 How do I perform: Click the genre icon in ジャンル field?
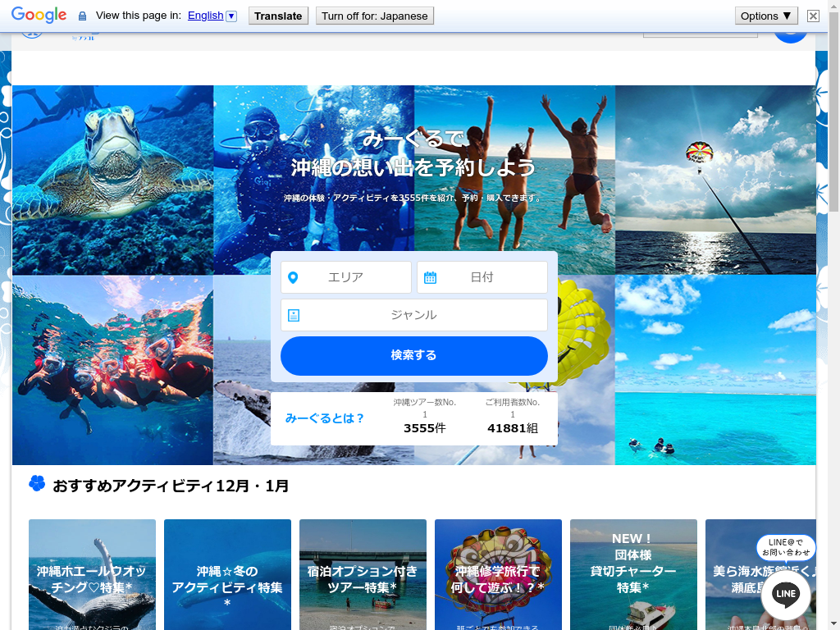pyautogui.click(x=294, y=315)
